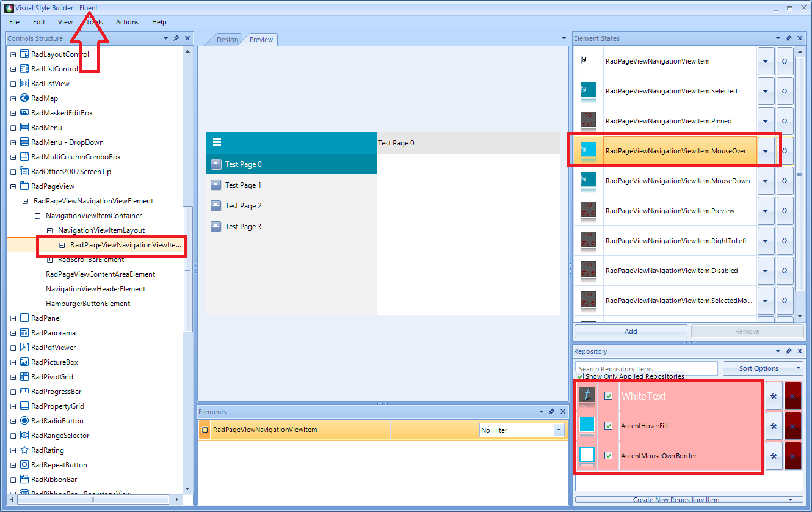Click the RadPivotGrid grid icon
The image size is (812, 512).
point(24,377)
